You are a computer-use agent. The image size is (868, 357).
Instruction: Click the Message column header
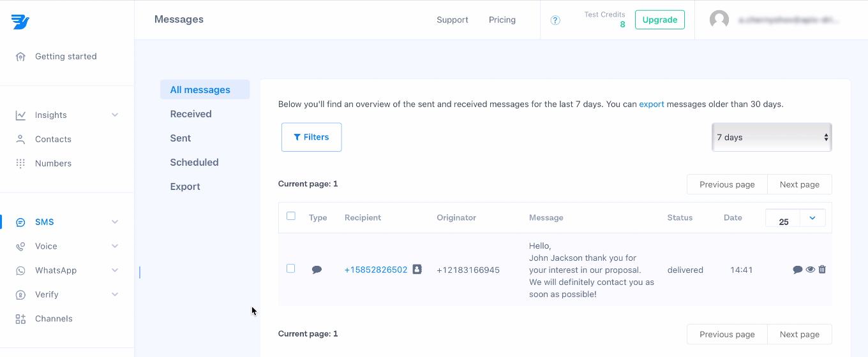pos(546,217)
